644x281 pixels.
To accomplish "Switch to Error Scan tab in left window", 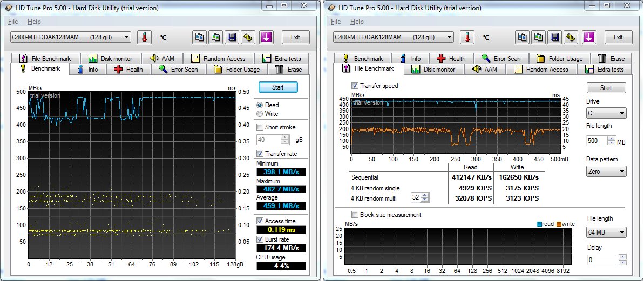I will (x=178, y=70).
